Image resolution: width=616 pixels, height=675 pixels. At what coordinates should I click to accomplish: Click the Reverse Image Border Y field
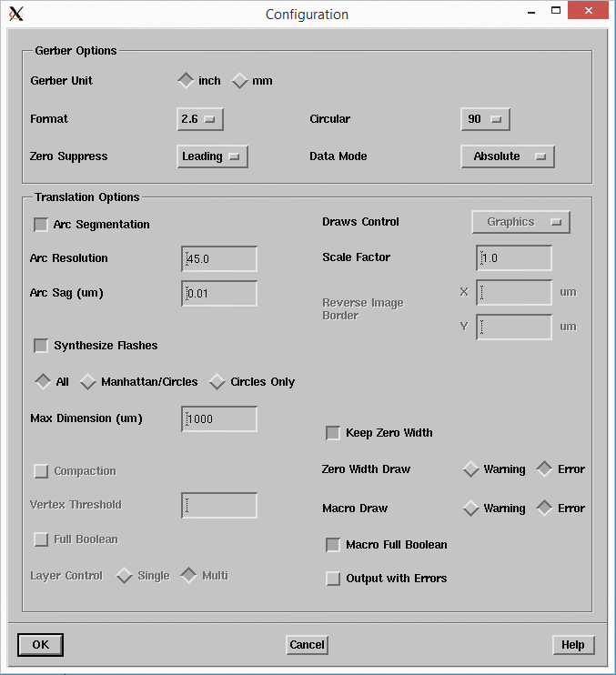point(514,327)
